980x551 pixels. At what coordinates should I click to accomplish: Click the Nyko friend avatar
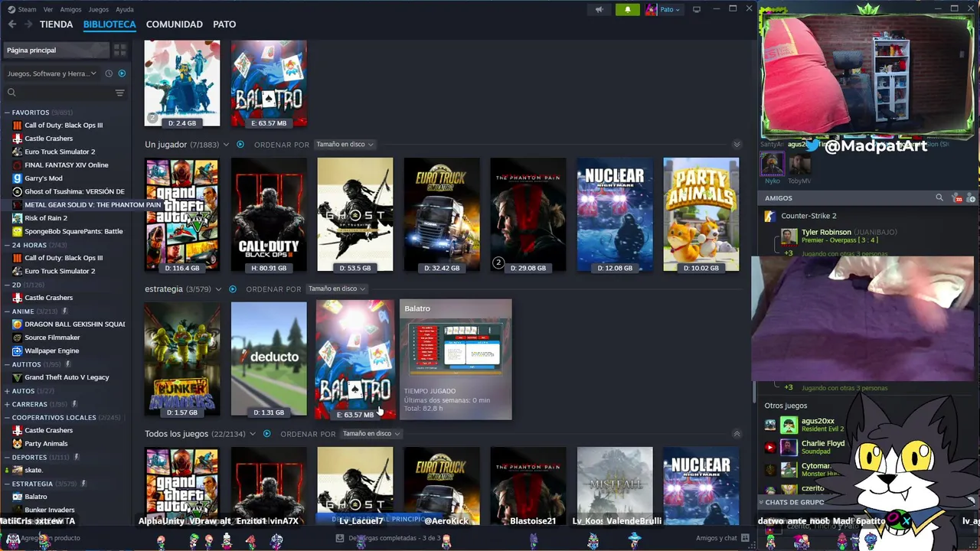(x=771, y=164)
